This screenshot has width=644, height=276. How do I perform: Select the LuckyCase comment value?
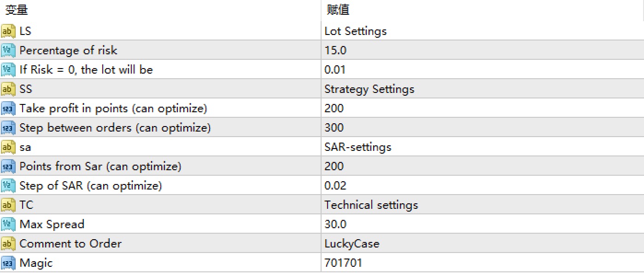tap(352, 244)
